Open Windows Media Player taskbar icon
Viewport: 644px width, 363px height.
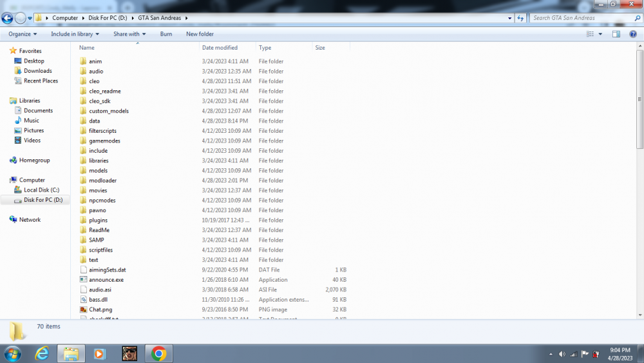click(x=99, y=353)
